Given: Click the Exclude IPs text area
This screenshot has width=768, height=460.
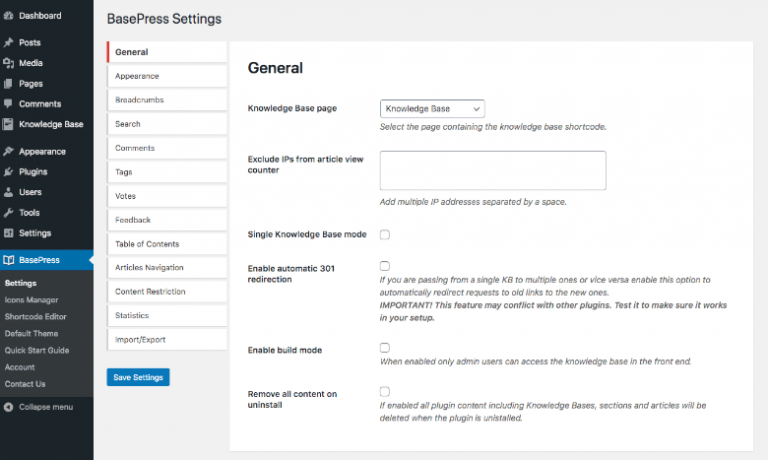Looking at the screenshot, I should [x=493, y=170].
